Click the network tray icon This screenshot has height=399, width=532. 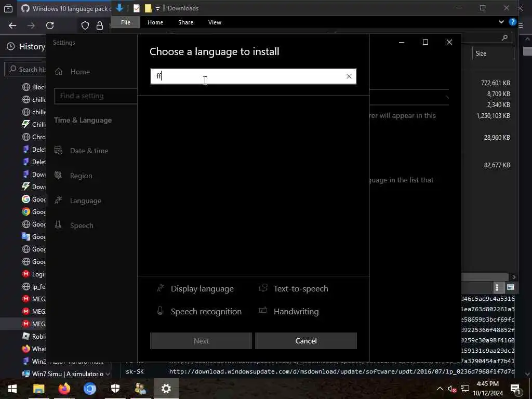[465, 389]
